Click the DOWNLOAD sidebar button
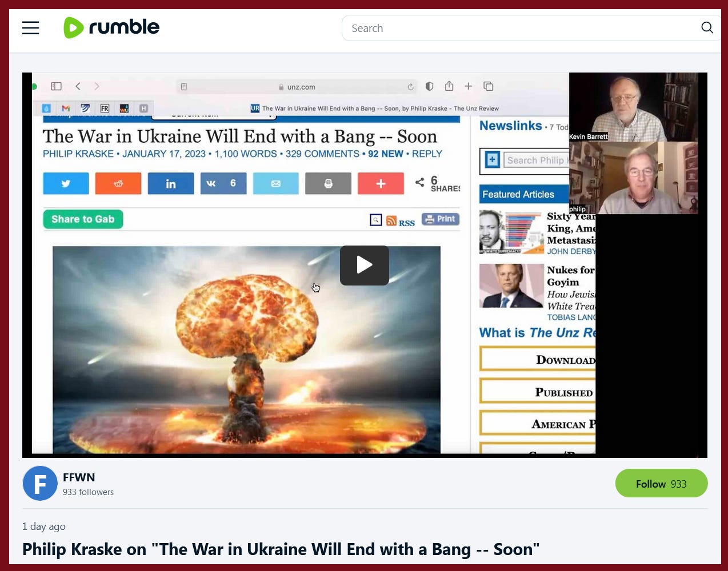 click(x=538, y=359)
